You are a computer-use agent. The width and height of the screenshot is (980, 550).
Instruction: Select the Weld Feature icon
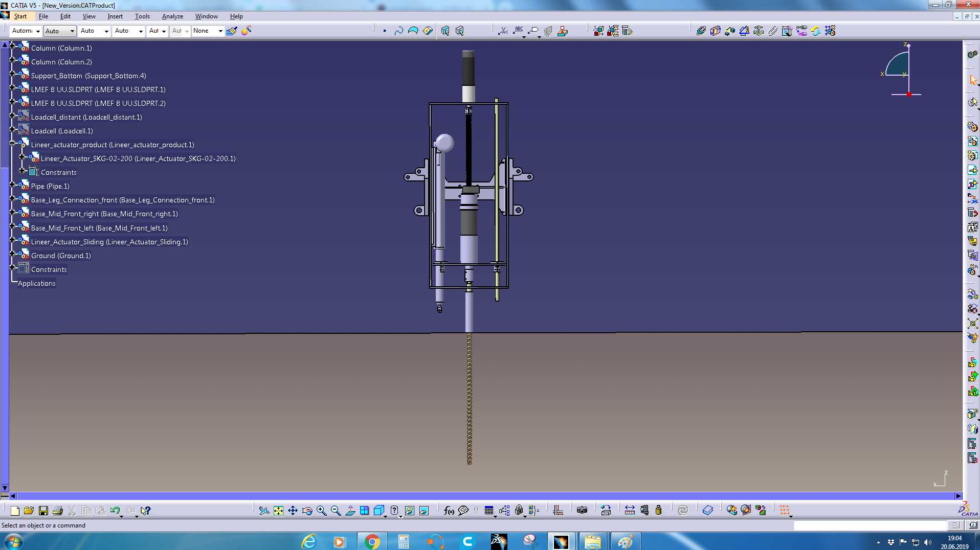503,31
